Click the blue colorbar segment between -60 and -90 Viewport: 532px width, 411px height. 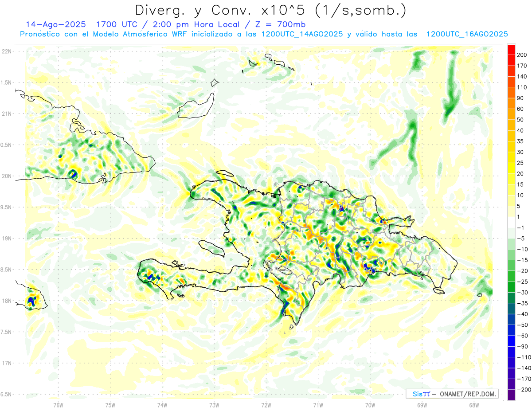pyautogui.click(x=512, y=341)
